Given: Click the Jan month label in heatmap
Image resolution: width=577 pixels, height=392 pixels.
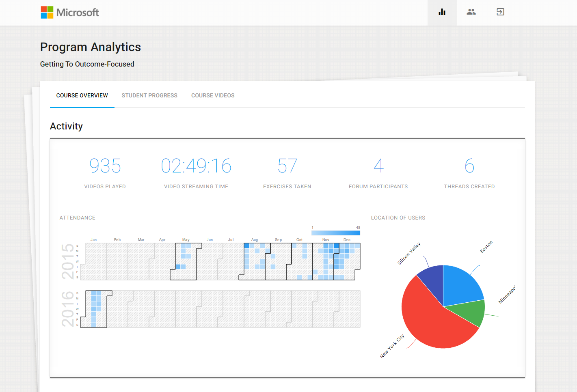Looking at the screenshot, I should click(x=94, y=240).
